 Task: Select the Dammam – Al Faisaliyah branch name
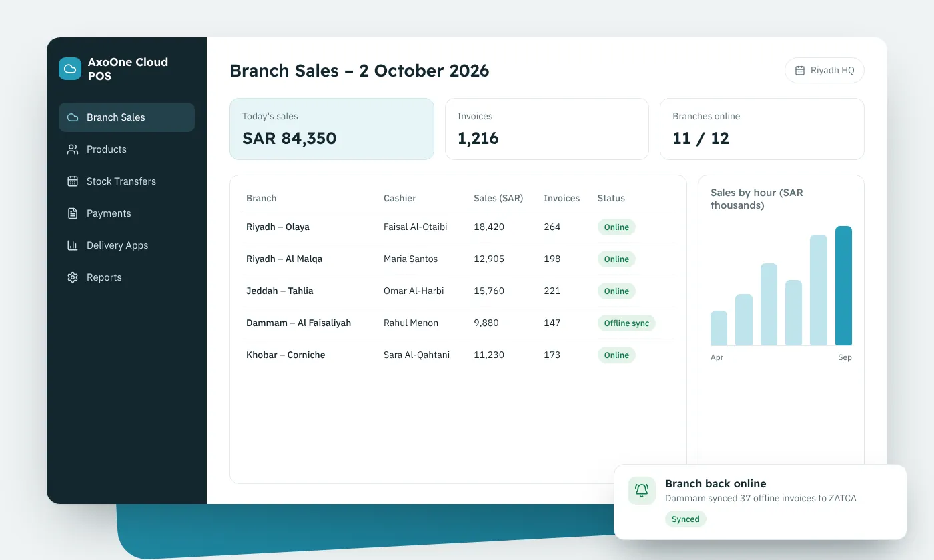click(298, 323)
